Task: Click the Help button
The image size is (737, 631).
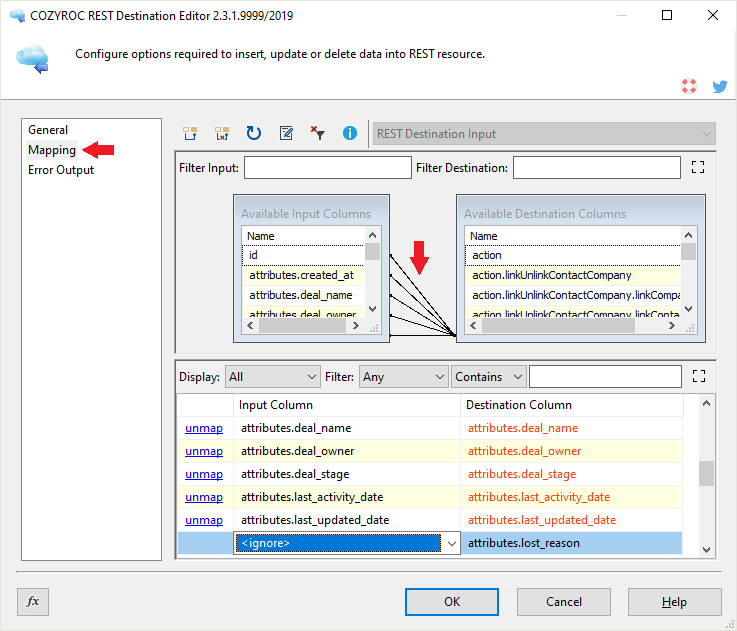Action: click(x=674, y=602)
